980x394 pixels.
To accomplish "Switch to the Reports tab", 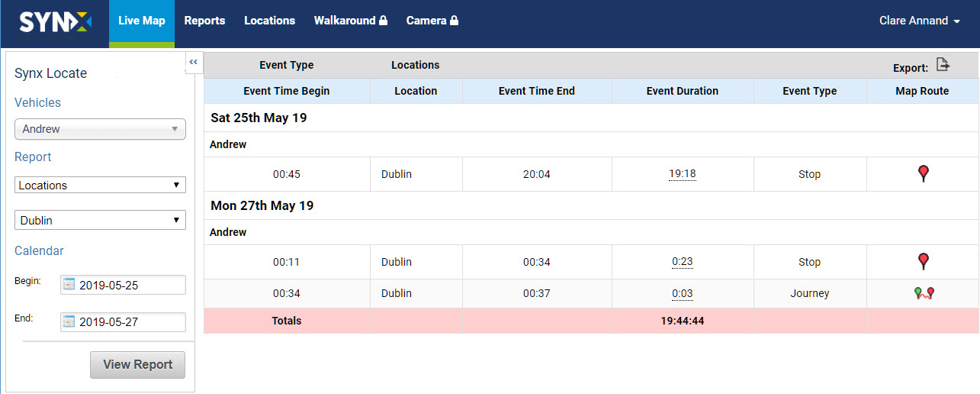I will (204, 21).
